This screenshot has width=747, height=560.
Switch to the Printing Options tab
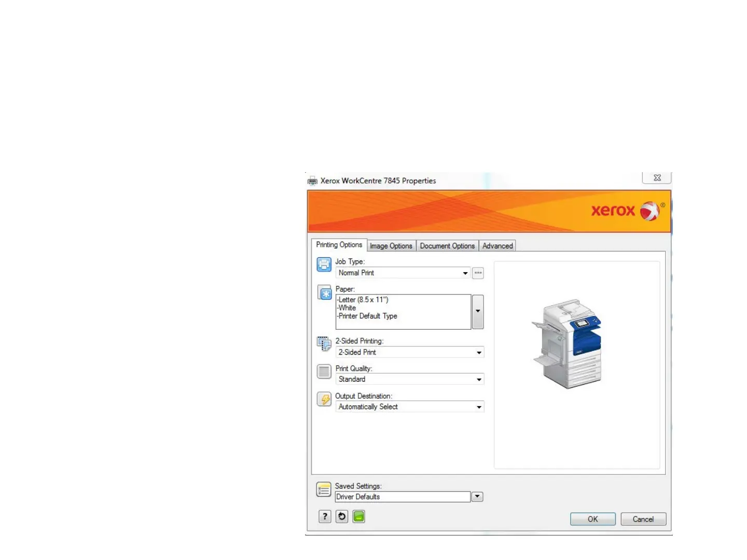click(x=339, y=245)
